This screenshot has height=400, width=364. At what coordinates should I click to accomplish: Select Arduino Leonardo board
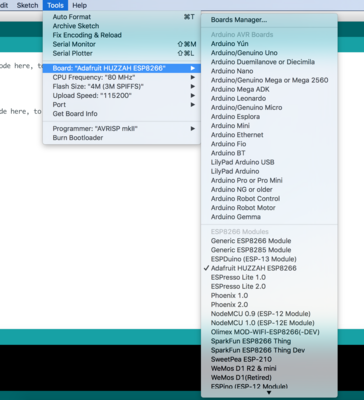point(269,98)
